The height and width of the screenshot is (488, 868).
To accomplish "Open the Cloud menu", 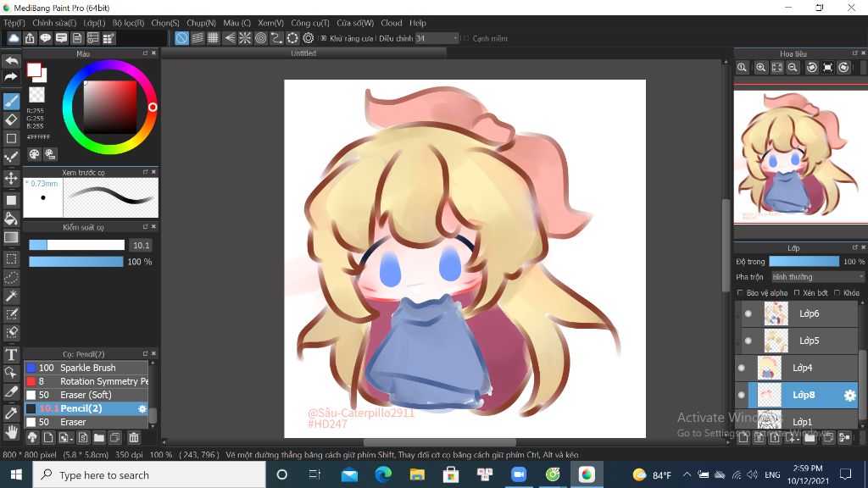I will click(392, 23).
